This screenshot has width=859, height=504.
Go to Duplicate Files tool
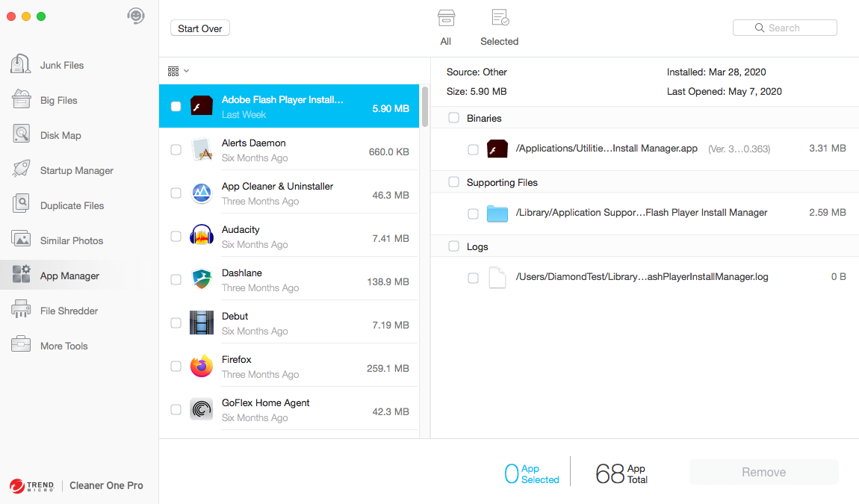pyautogui.click(x=21, y=205)
